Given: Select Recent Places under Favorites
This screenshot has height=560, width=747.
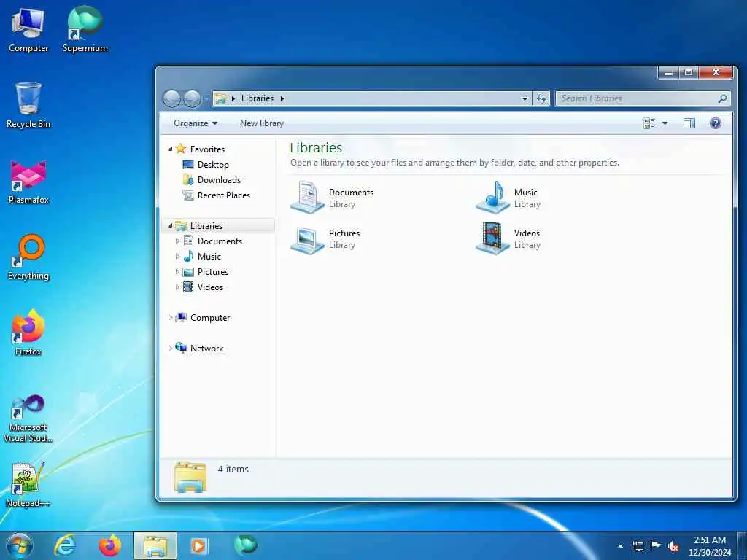Looking at the screenshot, I should coord(224,195).
